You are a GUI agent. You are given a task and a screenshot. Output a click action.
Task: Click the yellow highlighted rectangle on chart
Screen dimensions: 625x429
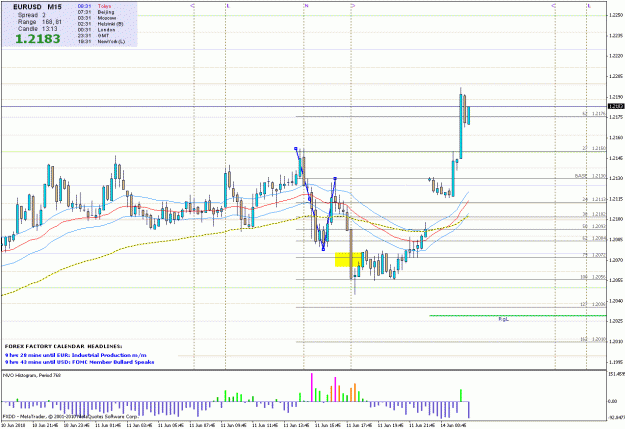click(x=348, y=260)
